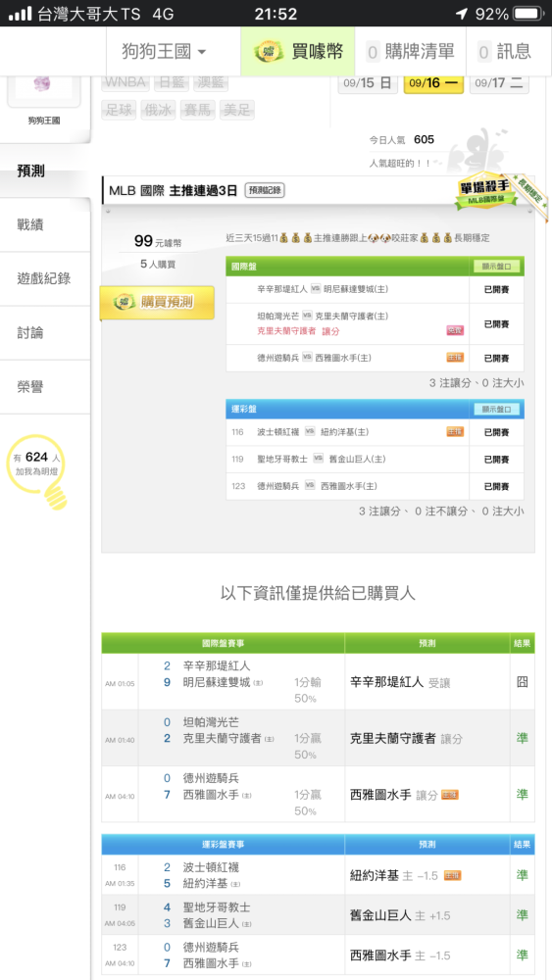Open the 討論 sidebar section
This screenshot has width=552, height=980.
[x=45, y=332]
